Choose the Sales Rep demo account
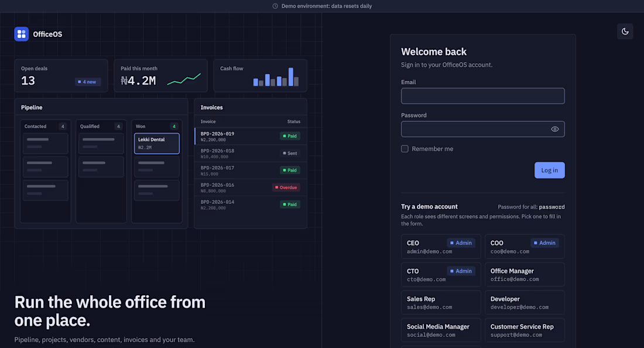The width and height of the screenshot is (644, 348). [x=441, y=302]
